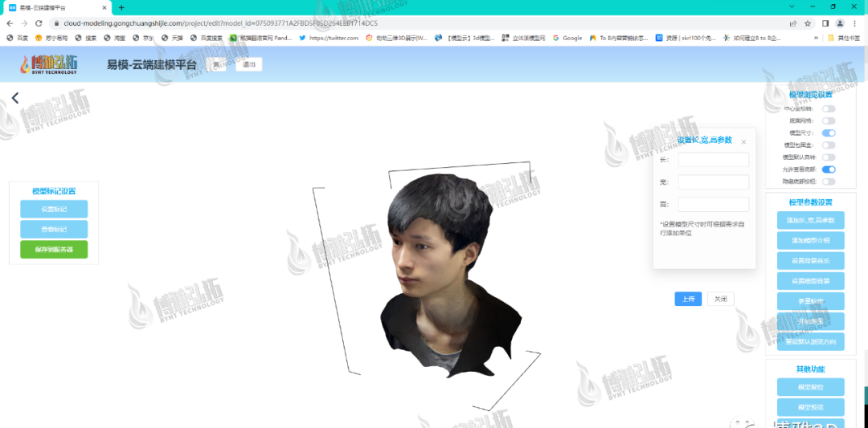
Task: Click the share icon in the address bar
Action: click(793, 23)
